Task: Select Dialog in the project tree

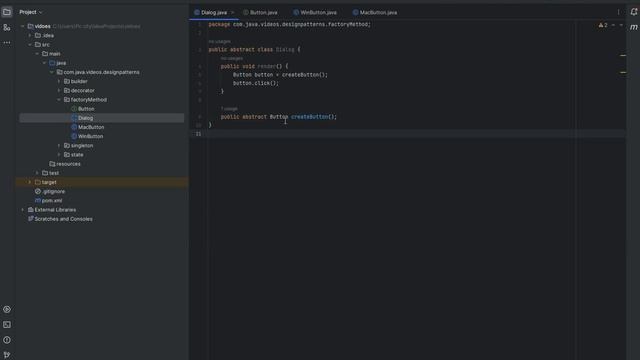Action: (86, 118)
